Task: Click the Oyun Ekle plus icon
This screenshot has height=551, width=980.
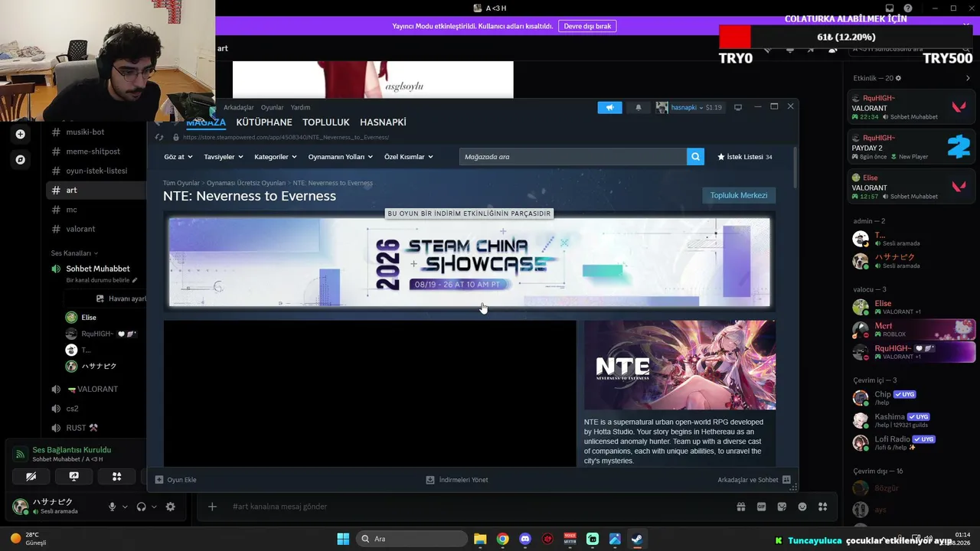Action: click(x=159, y=480)
